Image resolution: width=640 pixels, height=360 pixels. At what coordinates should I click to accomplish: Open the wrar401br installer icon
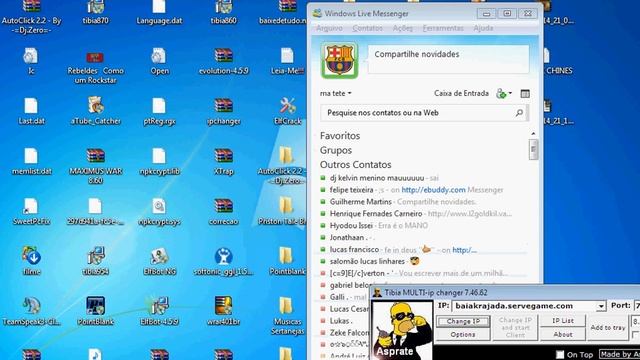(x=223, y=311)
